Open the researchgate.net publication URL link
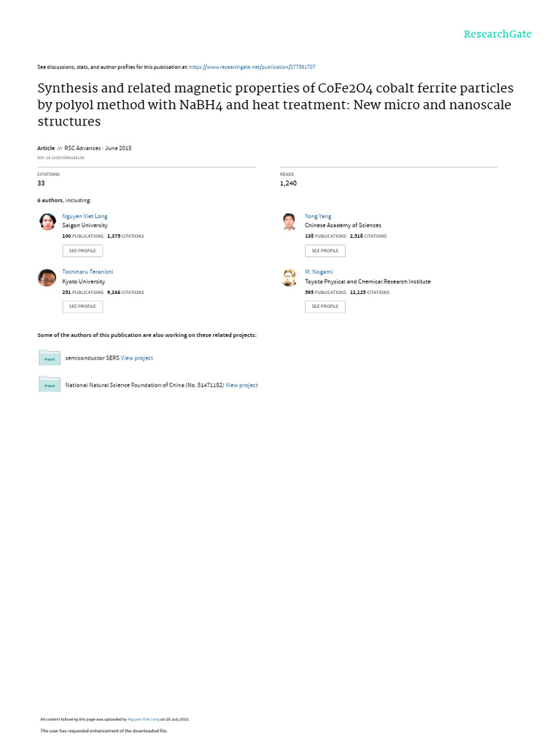The height and width of the screenshot is (747, 560). pos(252,66)
